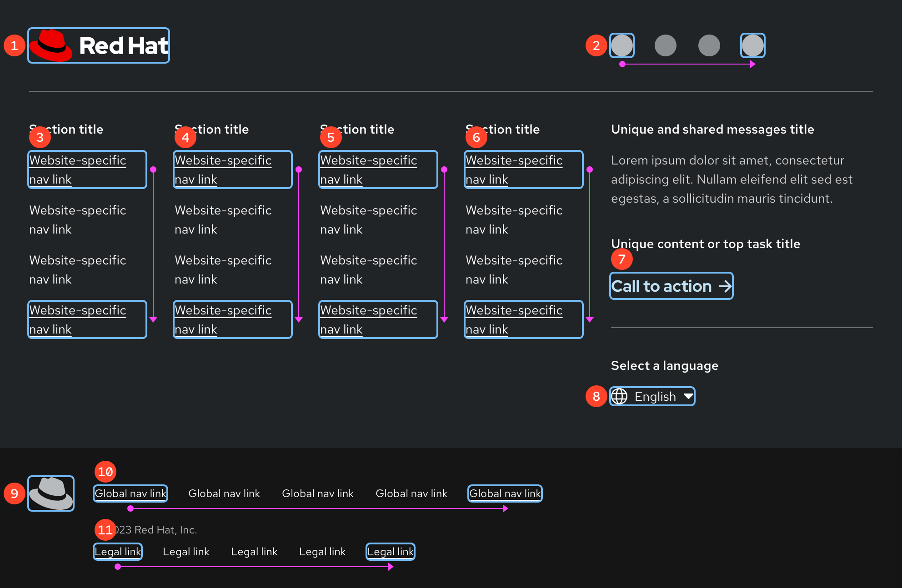The width and height of the screenshot is (902, 588).
Task: Open the first Legal link
Action: click(118, 551)
